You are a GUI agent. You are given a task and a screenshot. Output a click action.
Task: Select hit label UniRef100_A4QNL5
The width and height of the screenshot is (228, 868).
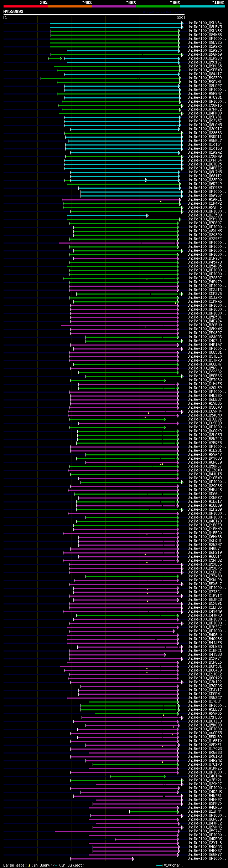tap(204, 807)
